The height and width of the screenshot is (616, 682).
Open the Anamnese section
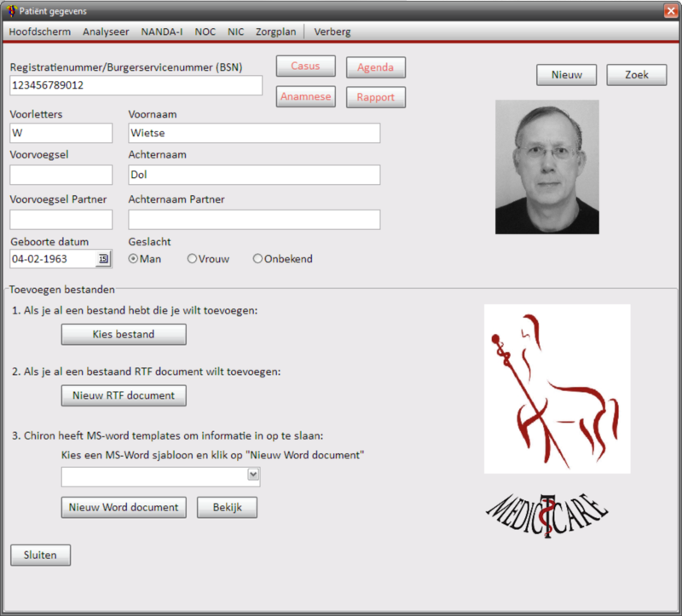[305, 97]
